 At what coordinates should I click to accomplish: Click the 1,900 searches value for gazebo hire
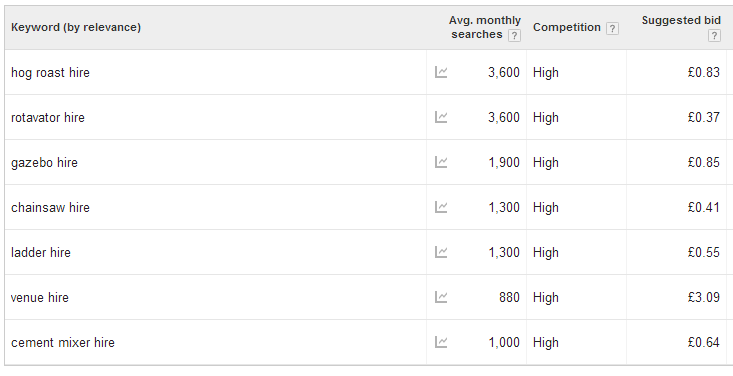tap(504, 162)
